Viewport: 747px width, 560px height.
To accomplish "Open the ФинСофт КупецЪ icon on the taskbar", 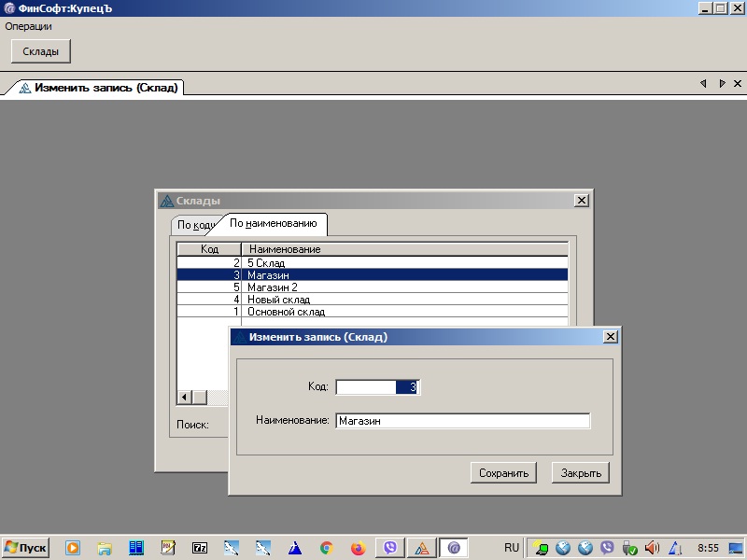I will point(423,548).
